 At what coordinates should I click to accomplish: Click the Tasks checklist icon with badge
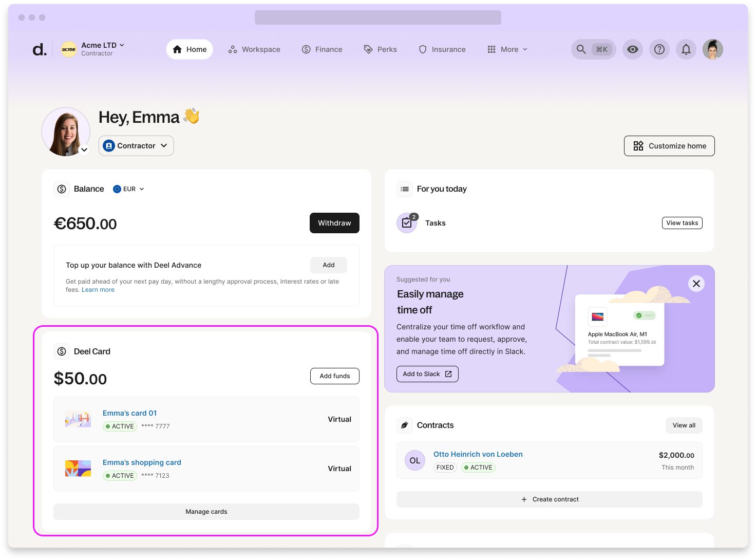407,223
